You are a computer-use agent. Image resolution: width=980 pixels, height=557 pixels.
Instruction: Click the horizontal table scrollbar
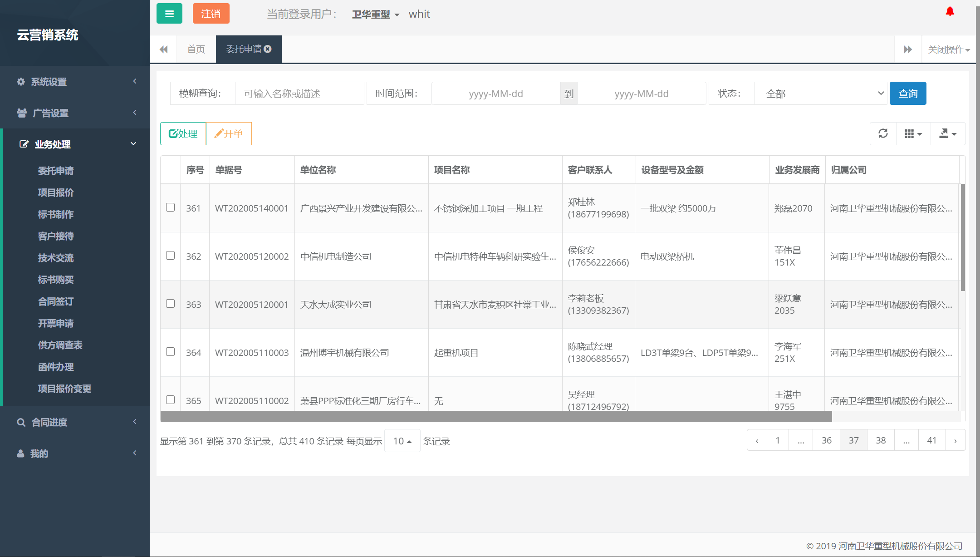coord(496,417)
